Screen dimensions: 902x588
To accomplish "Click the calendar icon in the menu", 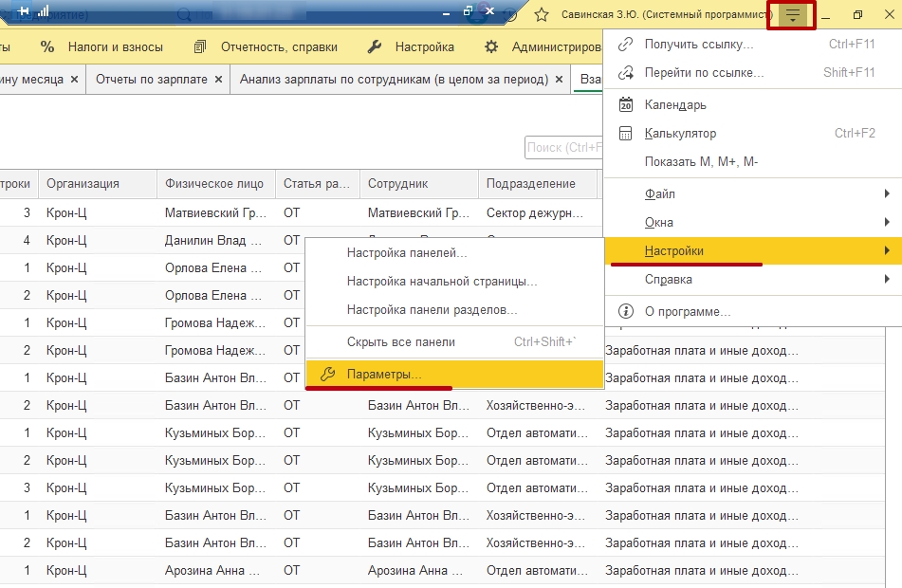I will click(x=625, y=105).
